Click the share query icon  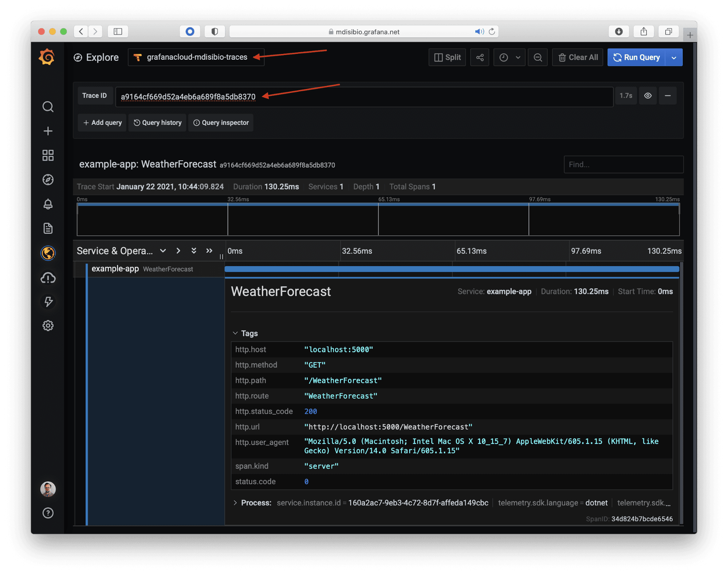point(480,58)
